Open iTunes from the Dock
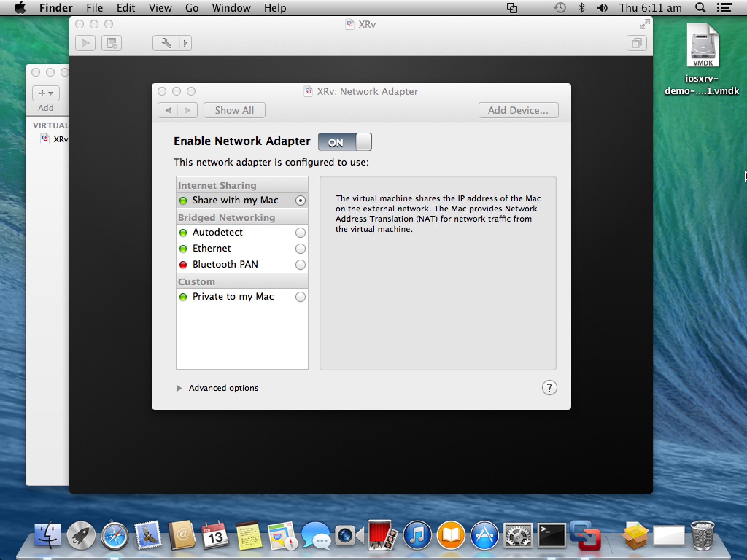 [x=417, y=536]
